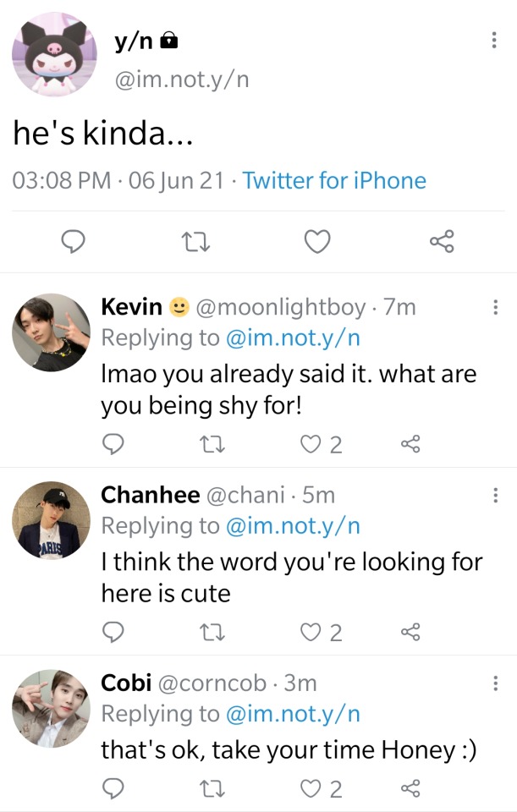Image resolution: width=517 pixels, height=812 pixels.
Task: Open more options on Chanhee's reply
Action: (496, 497)
